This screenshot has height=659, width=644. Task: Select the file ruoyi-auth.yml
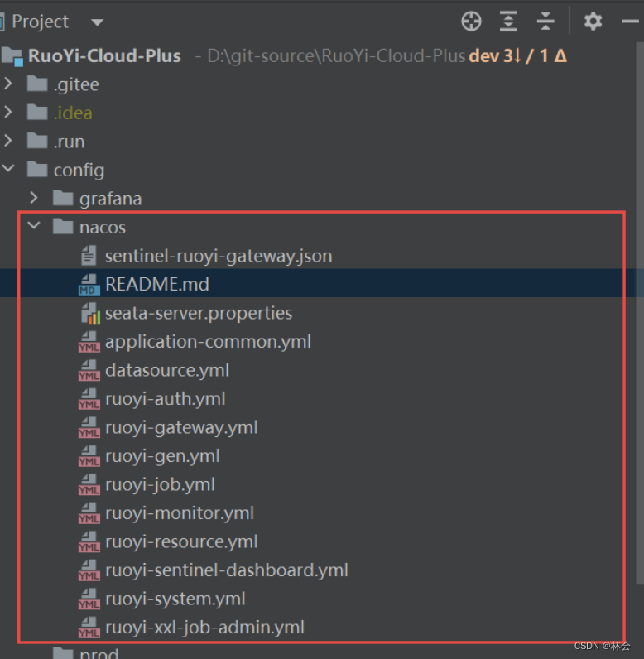click(165, 399)
